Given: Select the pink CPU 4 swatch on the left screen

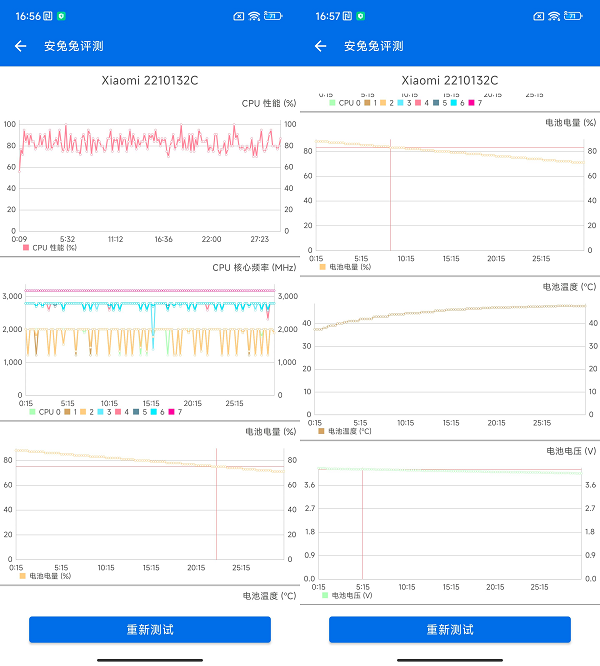Looking at the screenshot, I should tap(118, 412).
